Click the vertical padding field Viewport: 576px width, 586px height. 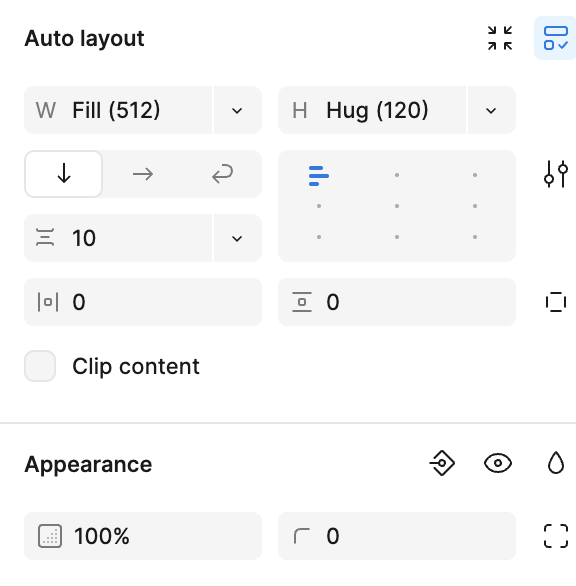point(397,302)
